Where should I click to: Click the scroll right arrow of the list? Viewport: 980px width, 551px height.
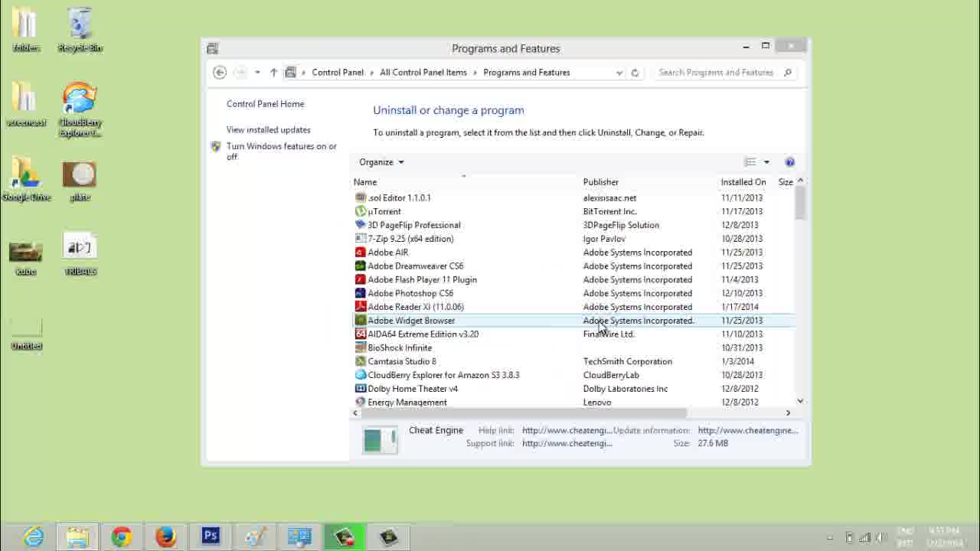pos(788,413)
